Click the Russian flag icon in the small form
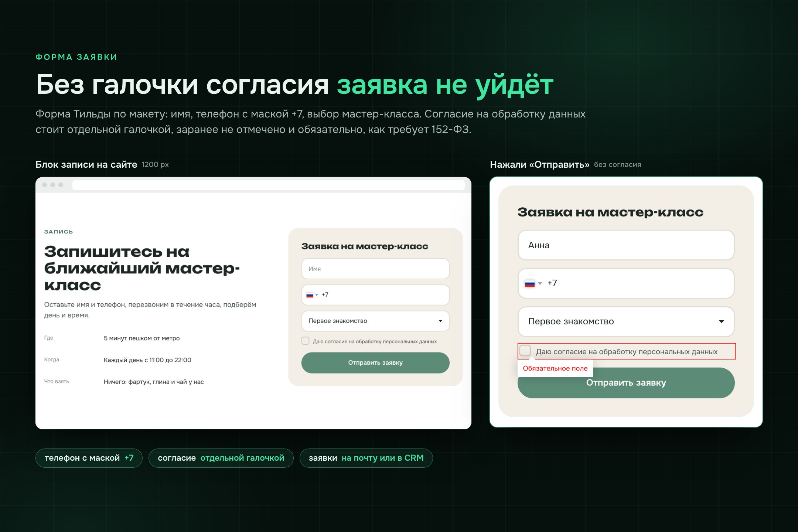The image size is (798, 532). click(310, 295)
